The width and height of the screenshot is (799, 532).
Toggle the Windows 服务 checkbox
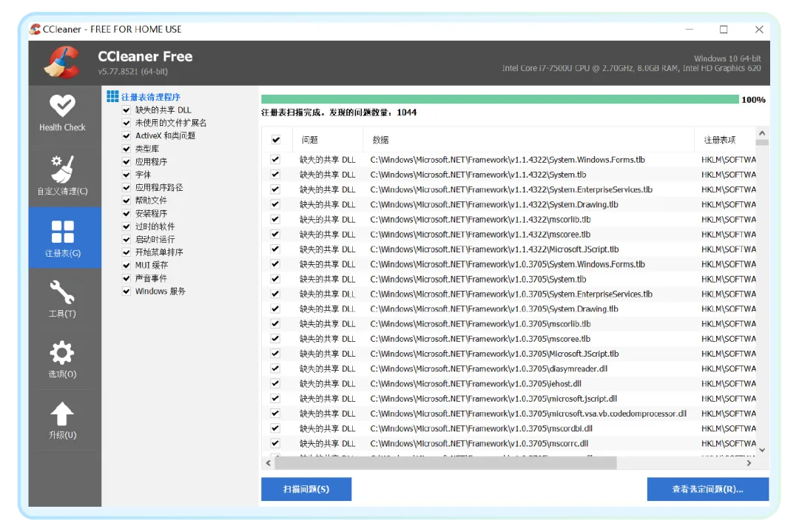(x=127, y=291)
